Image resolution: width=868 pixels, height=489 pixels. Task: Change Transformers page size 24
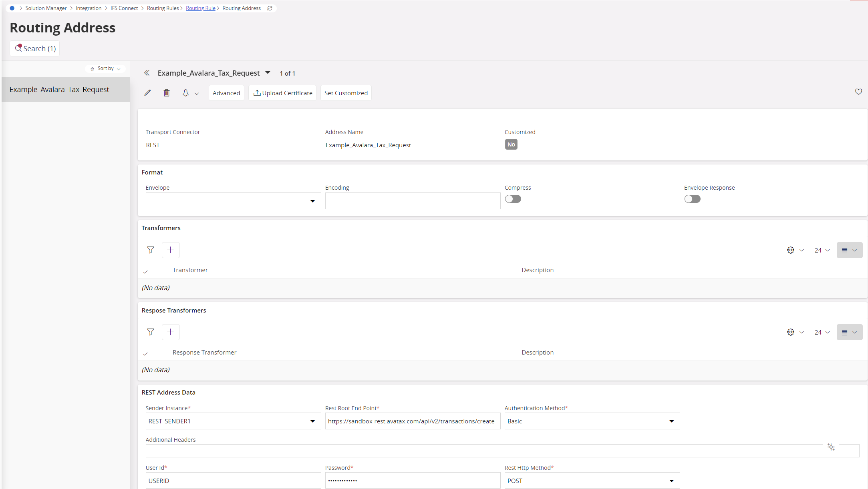click(822, 250)
